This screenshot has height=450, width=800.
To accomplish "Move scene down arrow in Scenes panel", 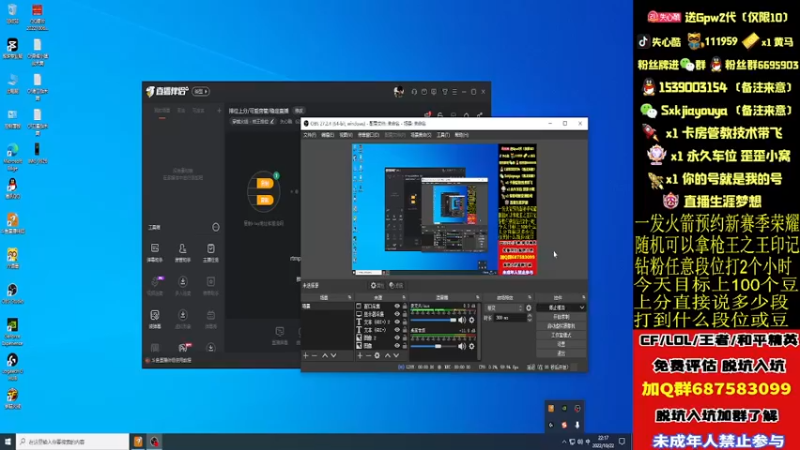I will click(x=334, y=356).
